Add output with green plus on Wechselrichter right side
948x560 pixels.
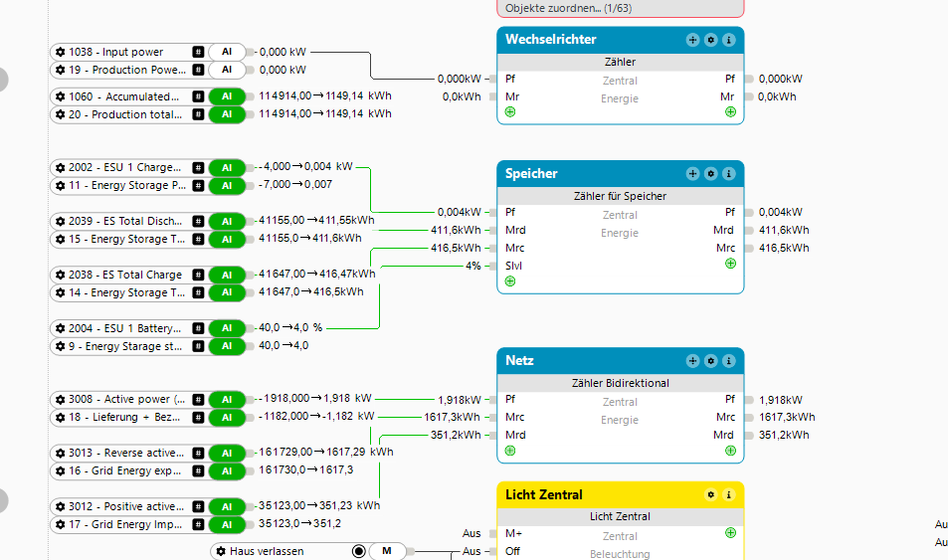coord(730,111)
